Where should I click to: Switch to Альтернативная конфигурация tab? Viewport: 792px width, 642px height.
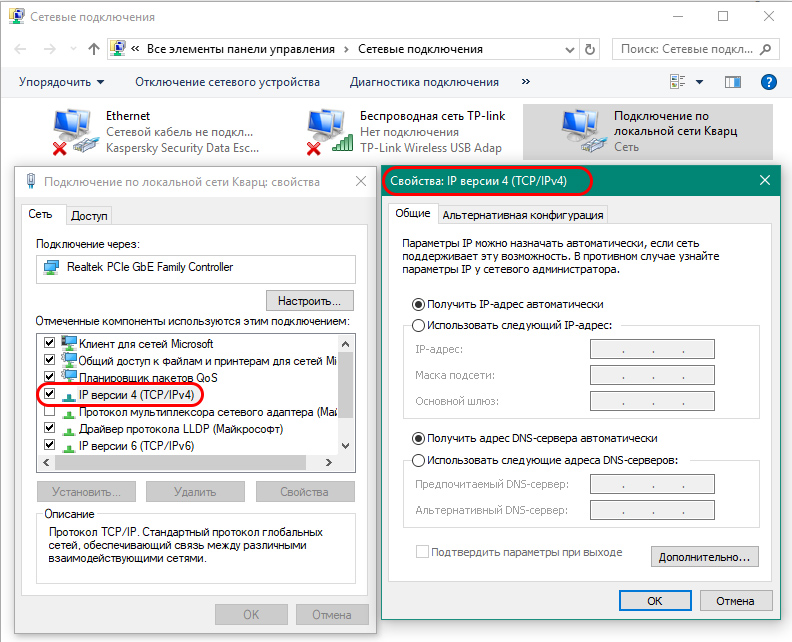tap(523, 215)
